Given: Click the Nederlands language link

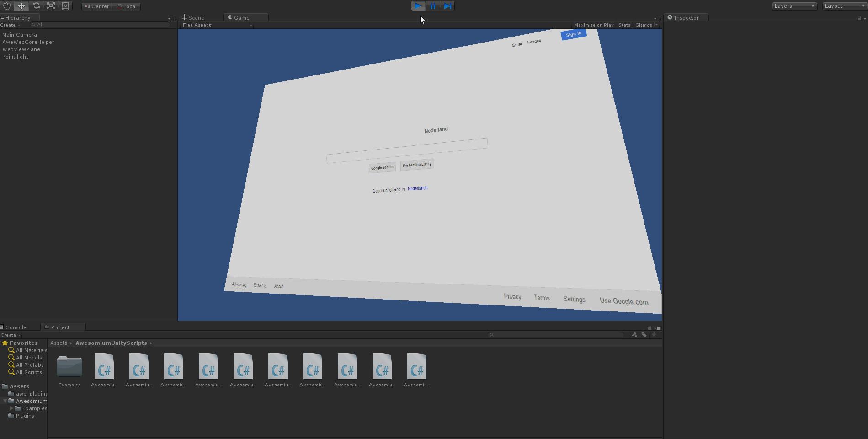Looking at the screenshot, I should coord(417,188).
